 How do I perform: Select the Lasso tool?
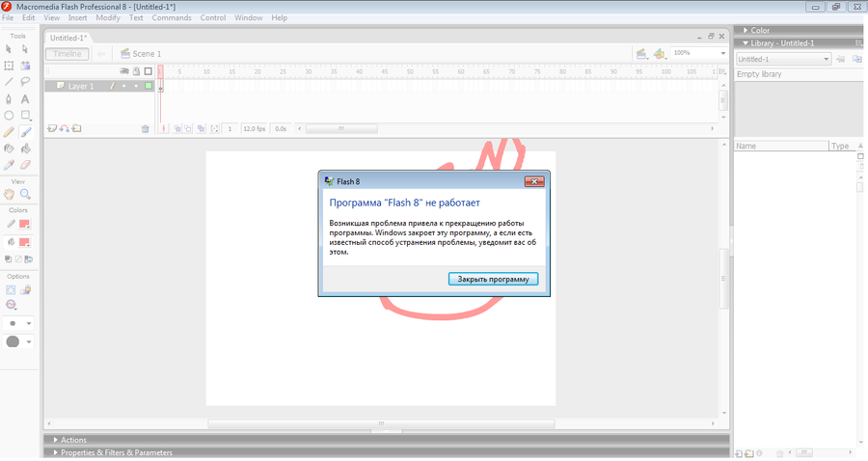(x=25, y=82)
